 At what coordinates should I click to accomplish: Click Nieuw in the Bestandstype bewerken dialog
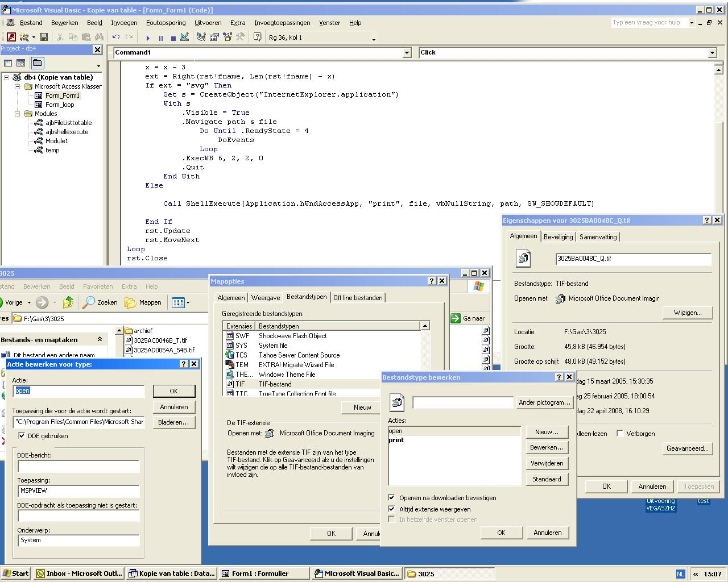(547, 432)
